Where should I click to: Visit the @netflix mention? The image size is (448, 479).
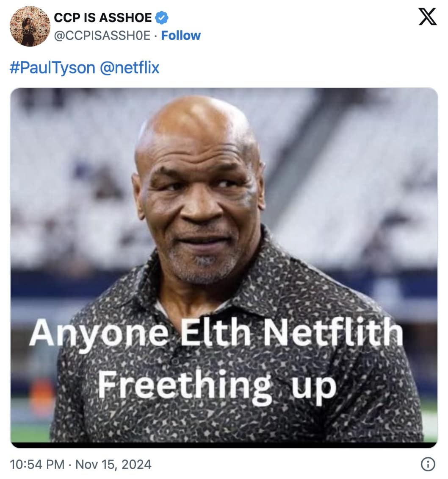click(x=130, y=67)
